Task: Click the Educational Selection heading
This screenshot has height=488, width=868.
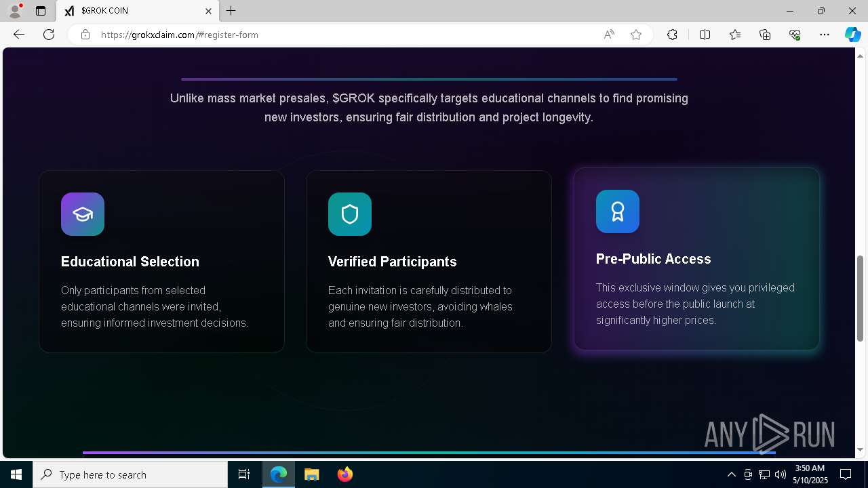Action: click(x=130, y=262)
